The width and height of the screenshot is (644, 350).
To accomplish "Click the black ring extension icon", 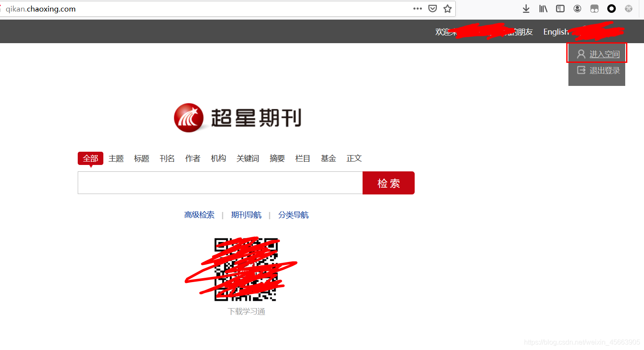I will [612, 9].
